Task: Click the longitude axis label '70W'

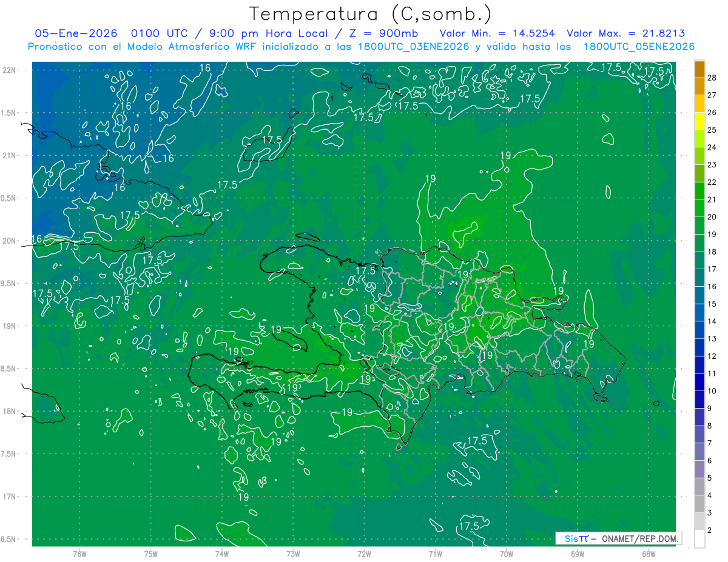Action: (x=507, y=554)
